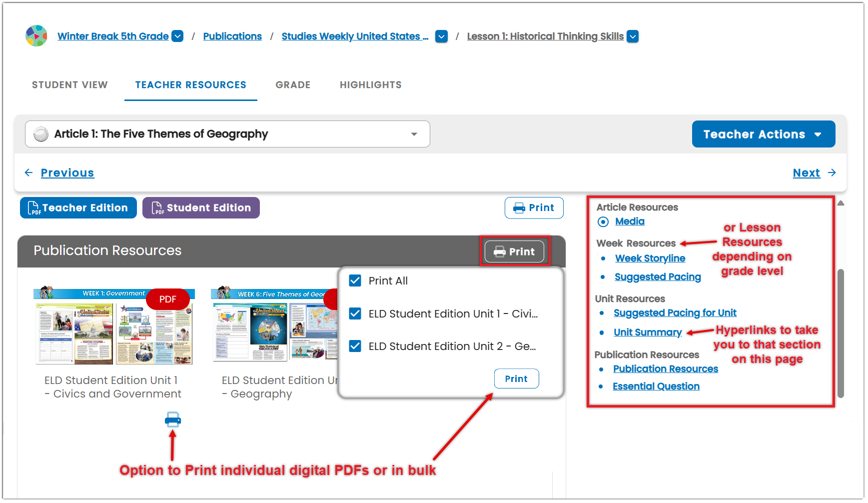This screenshot has height=503, width=868.
Task: Click Print in the bulk print popup
Action: [x=516, y=378]
